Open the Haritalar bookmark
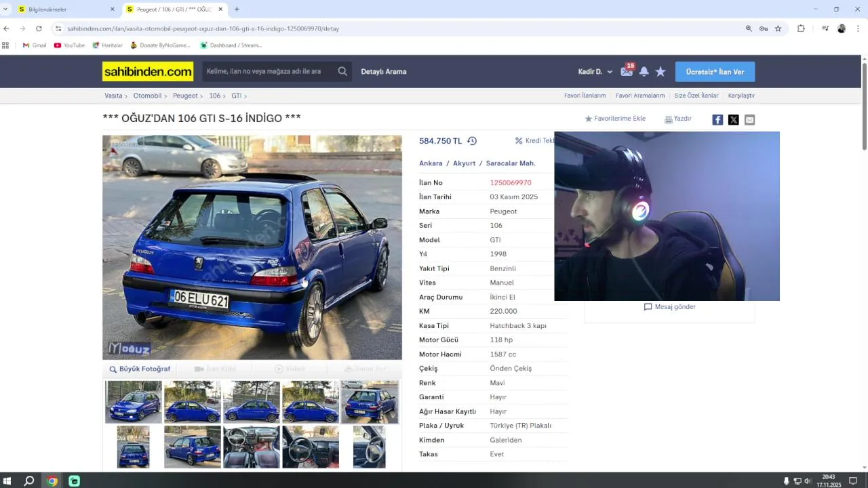This screenshot has height=488, width=868. [x=107, y=45]
